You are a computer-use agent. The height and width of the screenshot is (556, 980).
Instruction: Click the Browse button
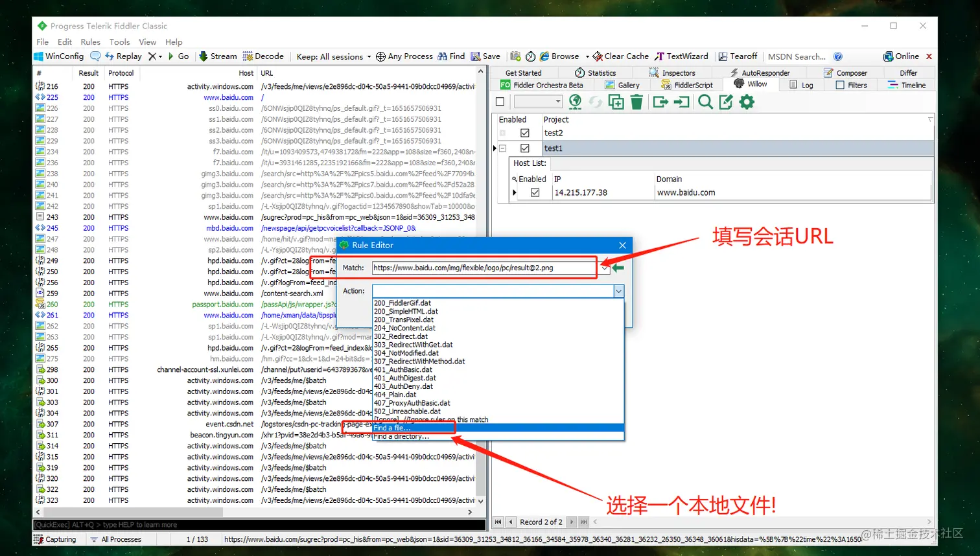coord(559,56)
